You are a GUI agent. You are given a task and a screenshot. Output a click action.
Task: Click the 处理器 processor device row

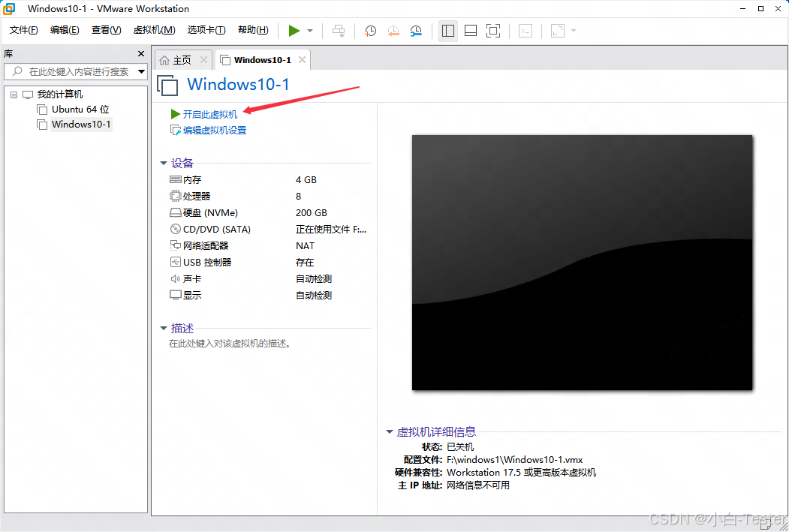[x=270, y=196]
